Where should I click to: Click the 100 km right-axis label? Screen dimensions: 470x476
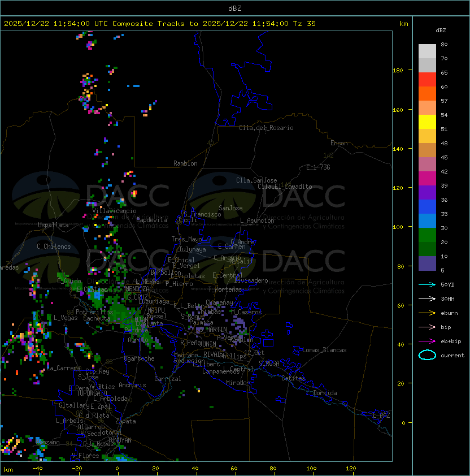coord(398,227)
